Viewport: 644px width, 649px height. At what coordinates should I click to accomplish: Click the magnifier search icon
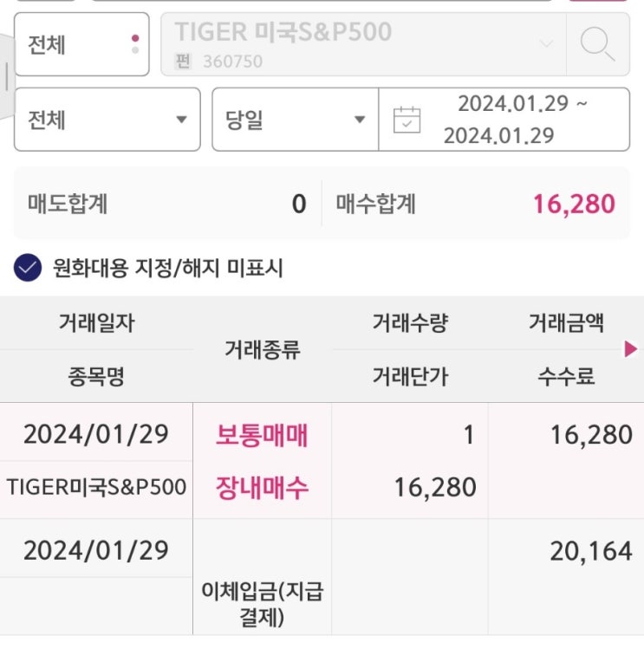tap(597, 43)
